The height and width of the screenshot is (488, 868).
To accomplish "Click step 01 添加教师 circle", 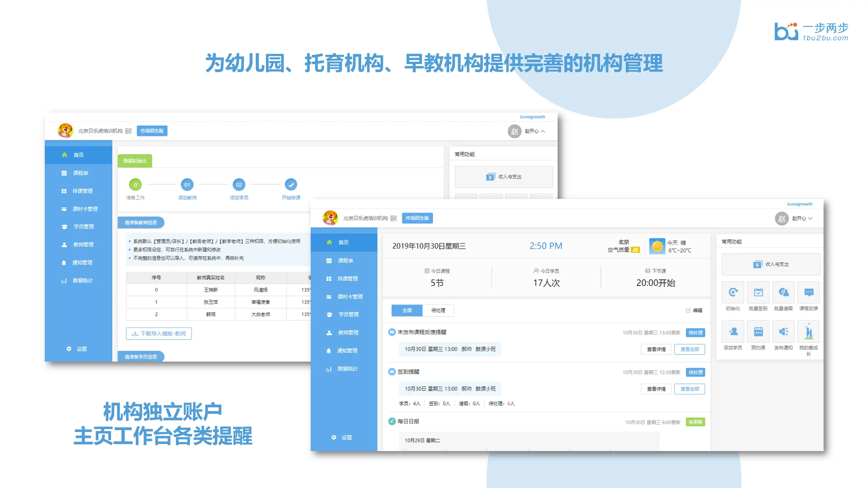I will (x=187, y=185).
